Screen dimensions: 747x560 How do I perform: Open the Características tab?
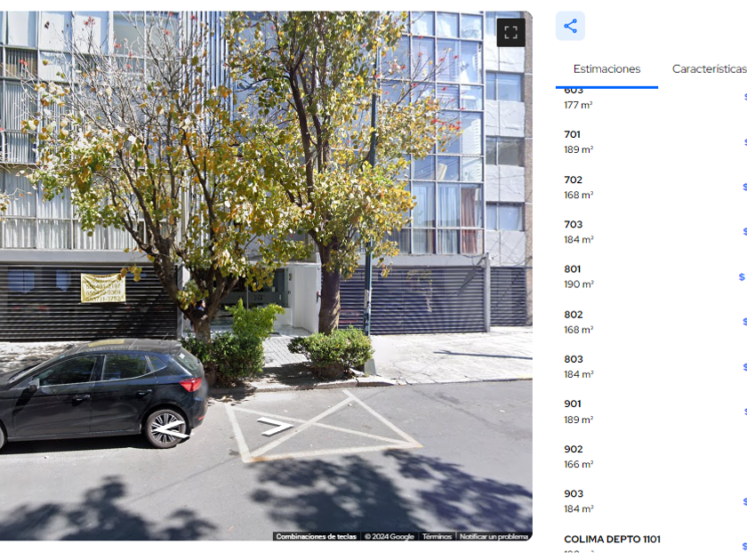tap(710, 69)
